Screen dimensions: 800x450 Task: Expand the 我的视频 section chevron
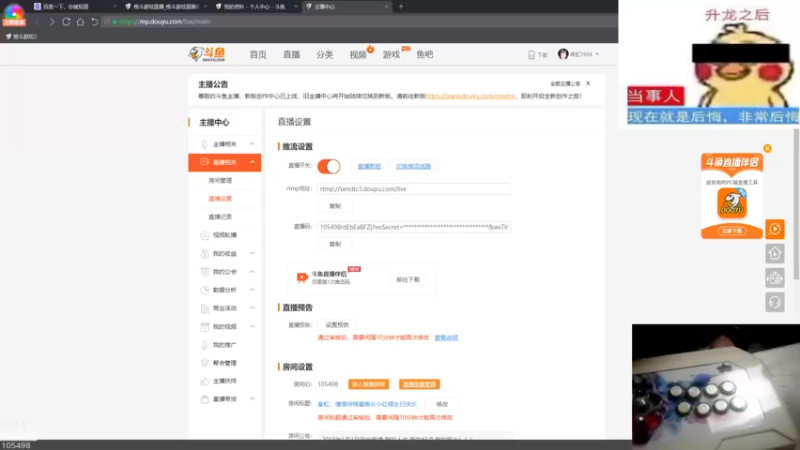pyautogui.click(x=252, y=327)
